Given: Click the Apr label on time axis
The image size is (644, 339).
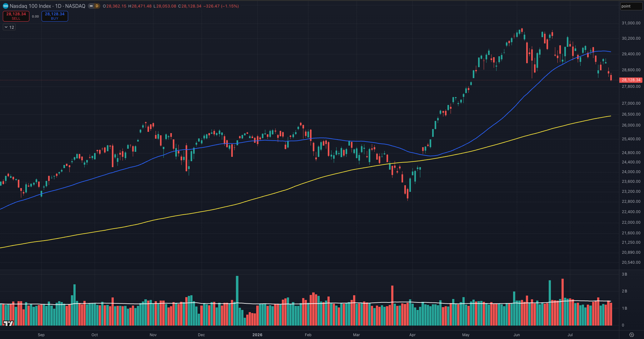Looking at the screenshot, I should pos(412,335).
